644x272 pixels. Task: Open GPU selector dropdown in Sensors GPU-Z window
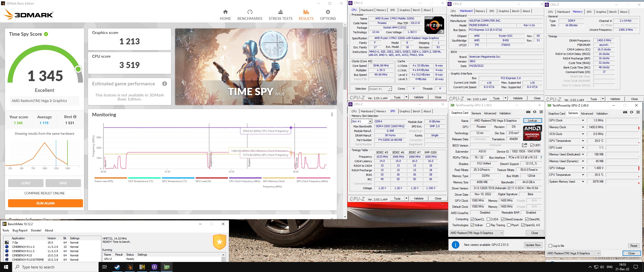pos(574,253)
